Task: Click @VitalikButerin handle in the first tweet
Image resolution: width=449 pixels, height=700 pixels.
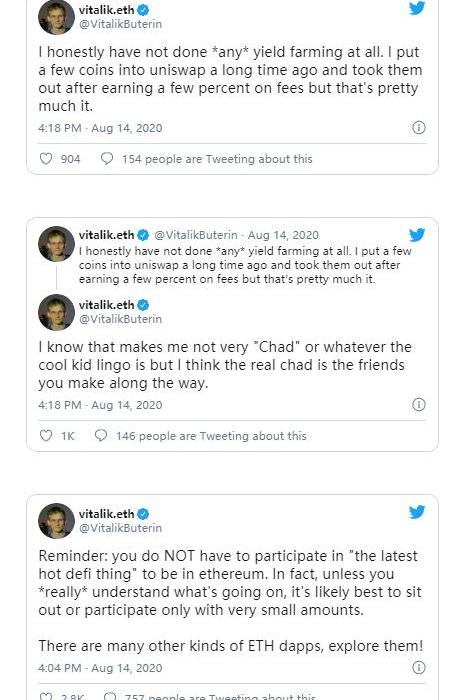Action: pos(121,24)
